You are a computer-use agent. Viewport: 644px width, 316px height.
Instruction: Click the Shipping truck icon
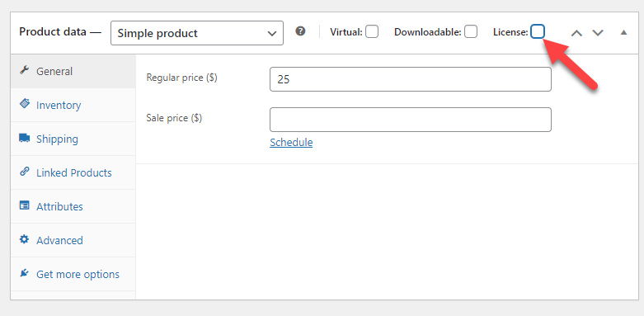tap(24, 138)
